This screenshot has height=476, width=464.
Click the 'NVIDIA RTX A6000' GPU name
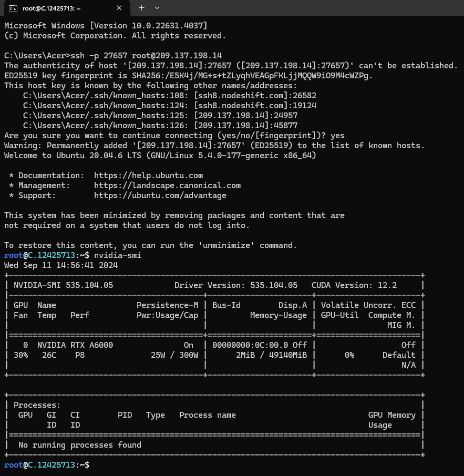click(x=75, y=345)
